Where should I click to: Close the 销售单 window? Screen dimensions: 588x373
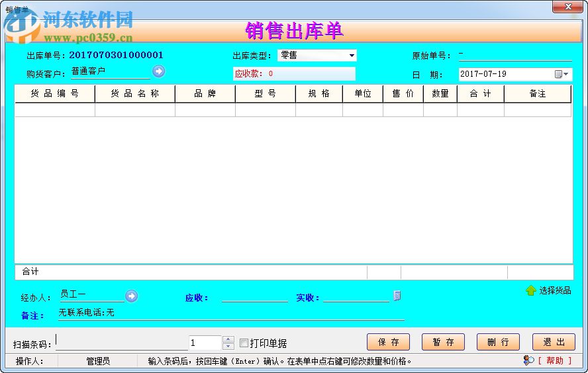tap(567, 7)
